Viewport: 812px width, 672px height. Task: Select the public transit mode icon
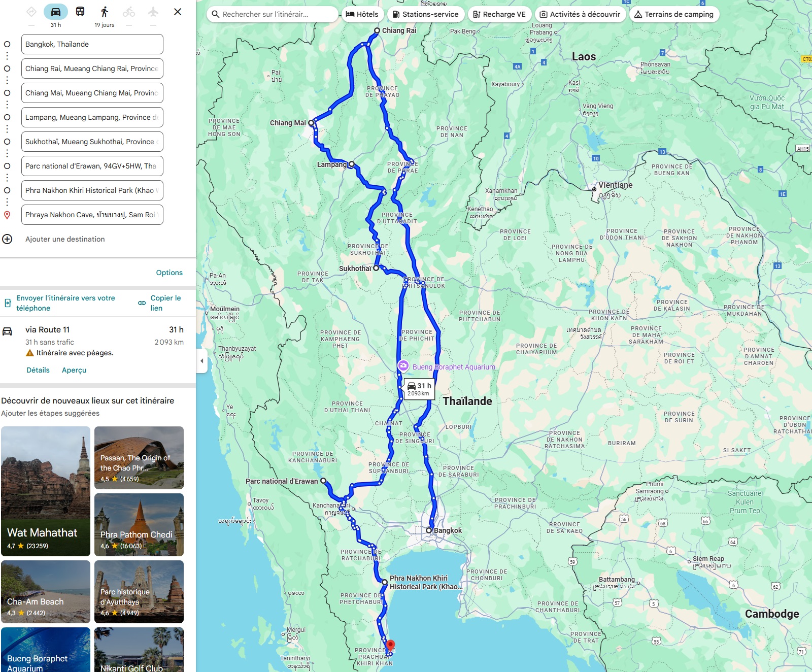coord(80,12)
